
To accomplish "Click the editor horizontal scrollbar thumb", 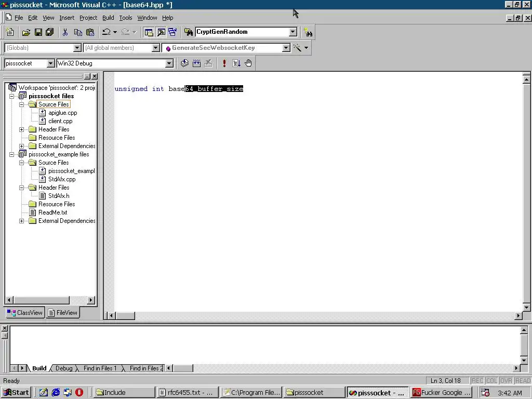I will point(125,315).
